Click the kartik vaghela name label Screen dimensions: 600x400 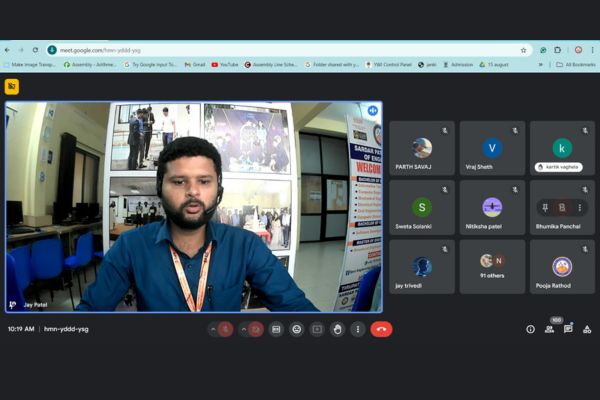point(559,167)
